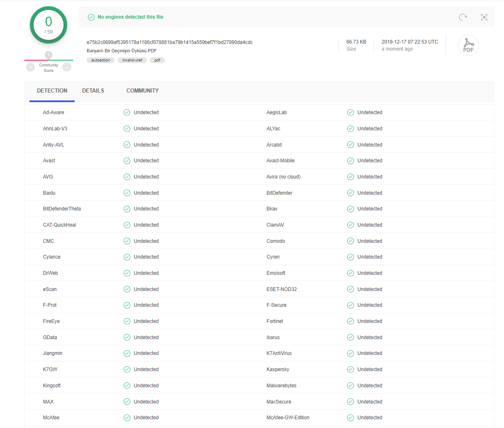Click the DrWeb undetected check icon

point(127,273)
